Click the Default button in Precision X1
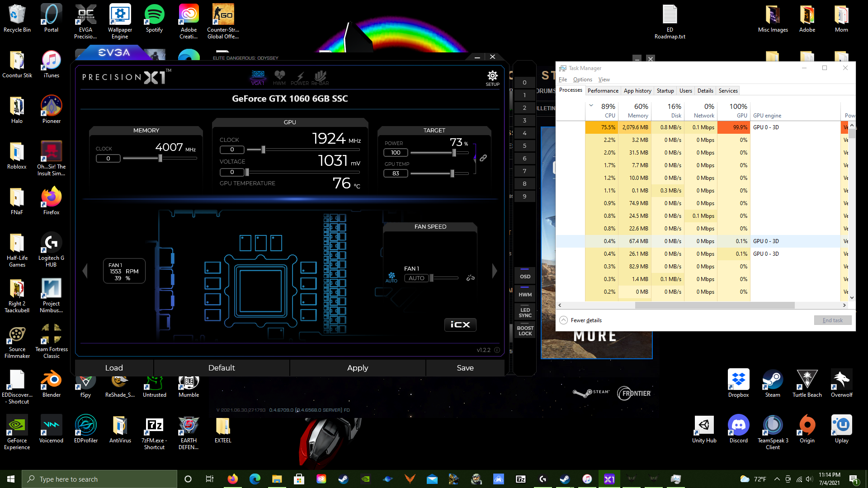 point(222,368)
